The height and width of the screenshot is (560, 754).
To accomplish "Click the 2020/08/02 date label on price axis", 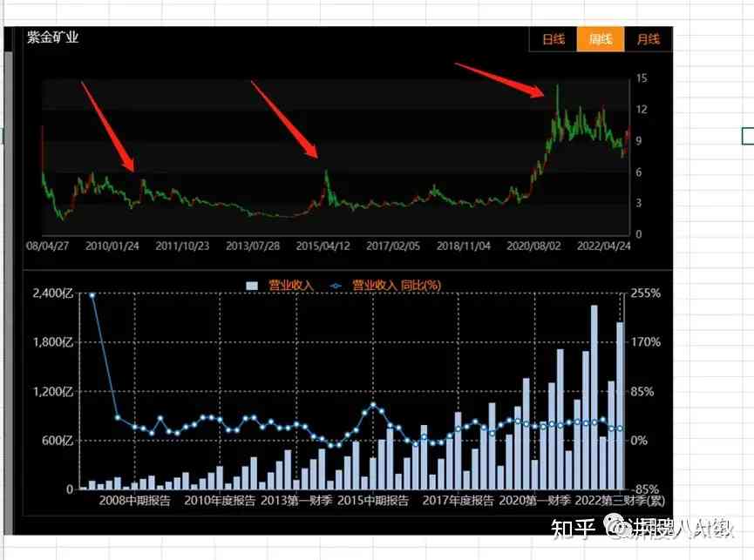I will (x=533, y=246).
